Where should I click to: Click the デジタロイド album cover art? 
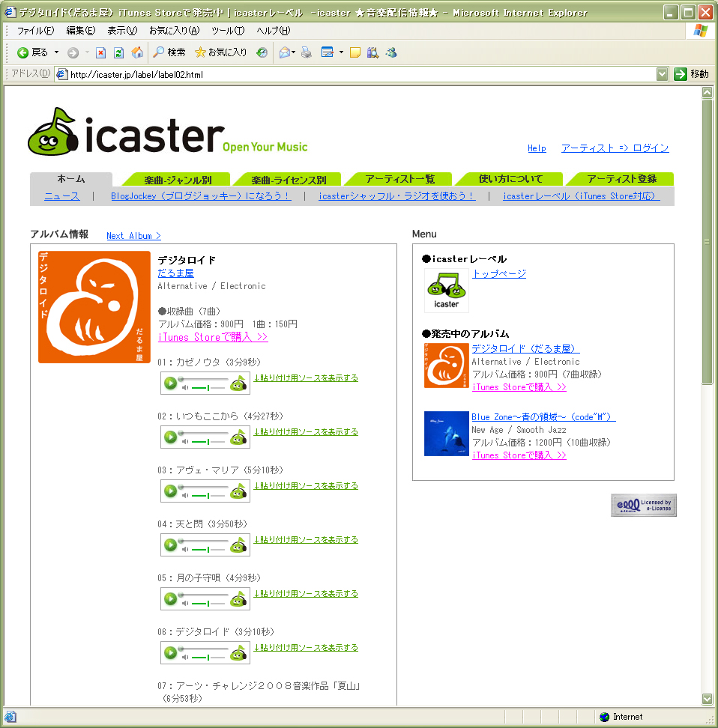pyautogui.click(x=94, y=307)
